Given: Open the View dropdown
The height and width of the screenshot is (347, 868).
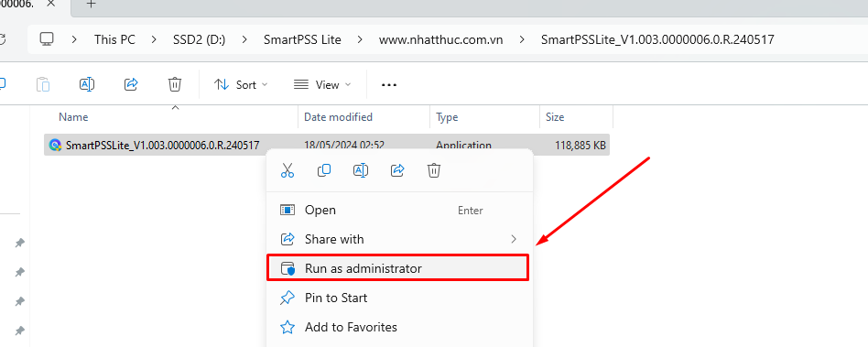Looking at the screenshot, I should (x=322, y=84).
